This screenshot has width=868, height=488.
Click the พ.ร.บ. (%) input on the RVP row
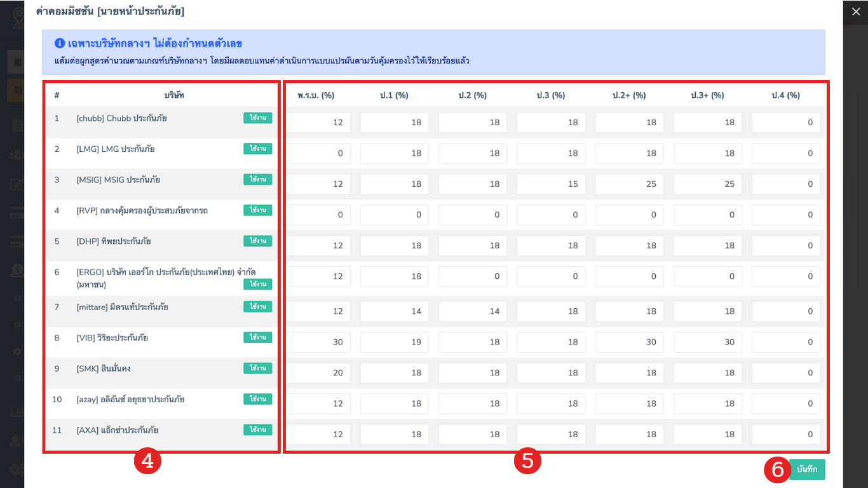[x=318, y=215]
